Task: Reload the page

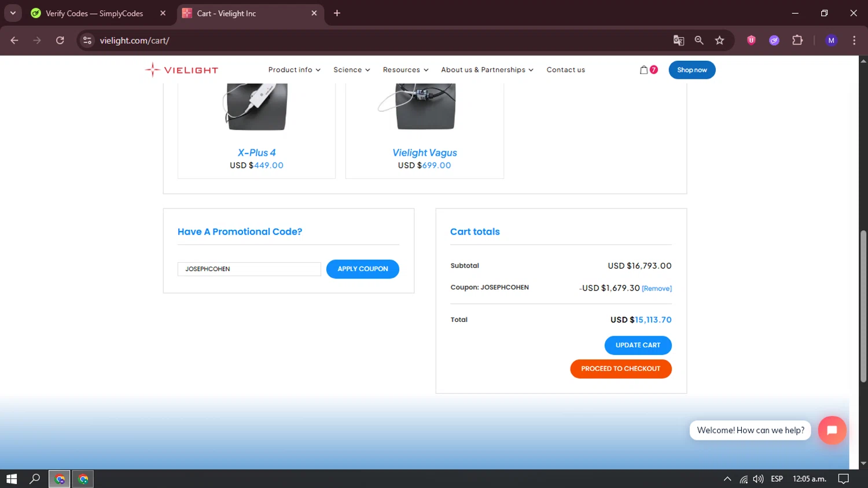Action: click(x=60, y=41)
